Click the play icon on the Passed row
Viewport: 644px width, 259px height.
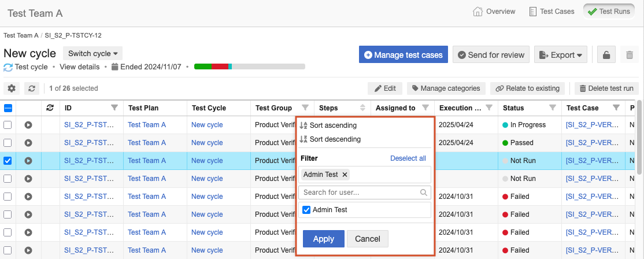(x=28, y=143)
